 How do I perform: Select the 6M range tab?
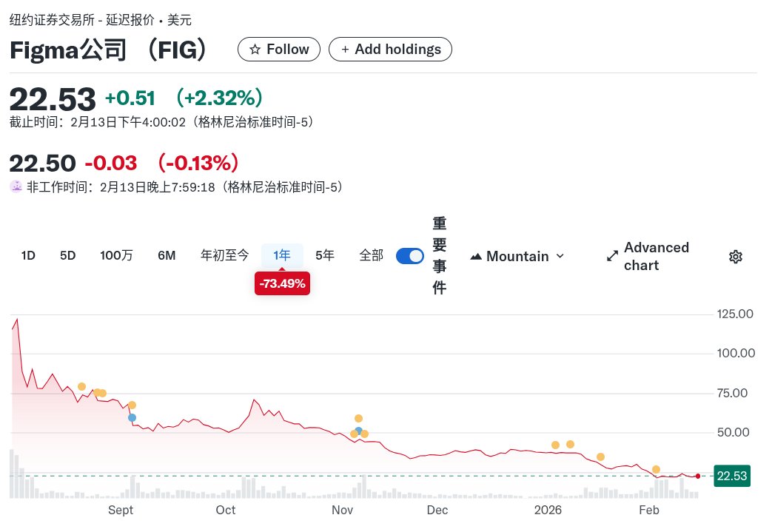click(x=167, y=255)
